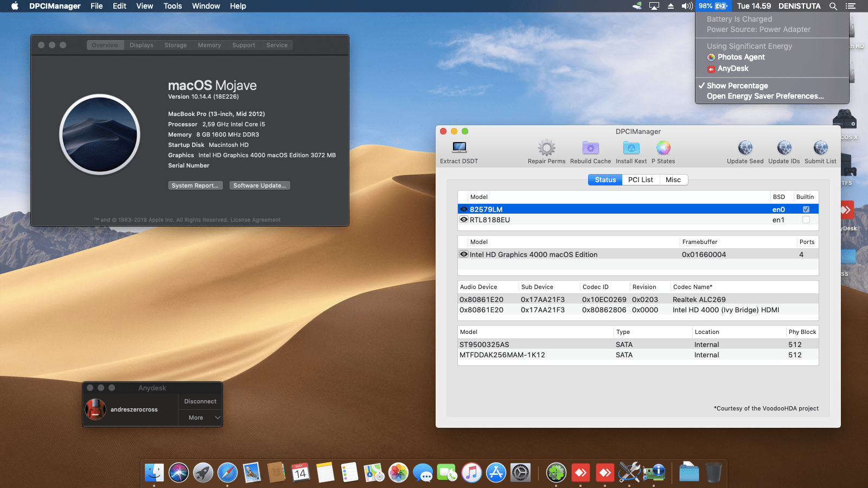Click Disconnect in the Anydesk window
This screenshot has height=488, width=868.
[x=200, y=401]
